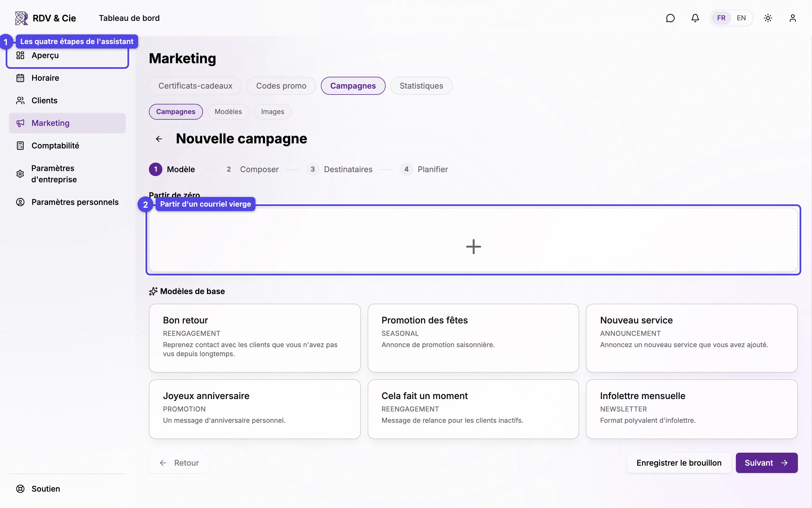Click back arrow beside Nouvelle campagne
Image resolution: width=812 pixels, height=508 pixels.
coord(159,139)
